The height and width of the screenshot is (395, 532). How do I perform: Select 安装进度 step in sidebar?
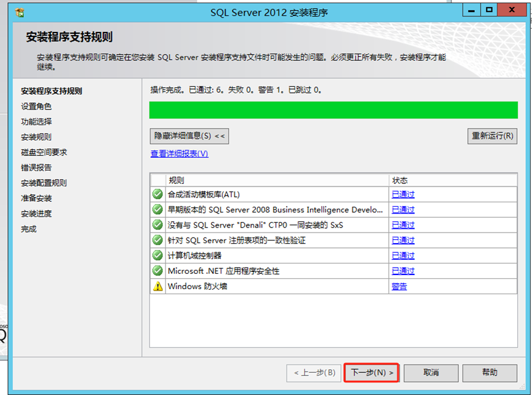coord(36,213)
